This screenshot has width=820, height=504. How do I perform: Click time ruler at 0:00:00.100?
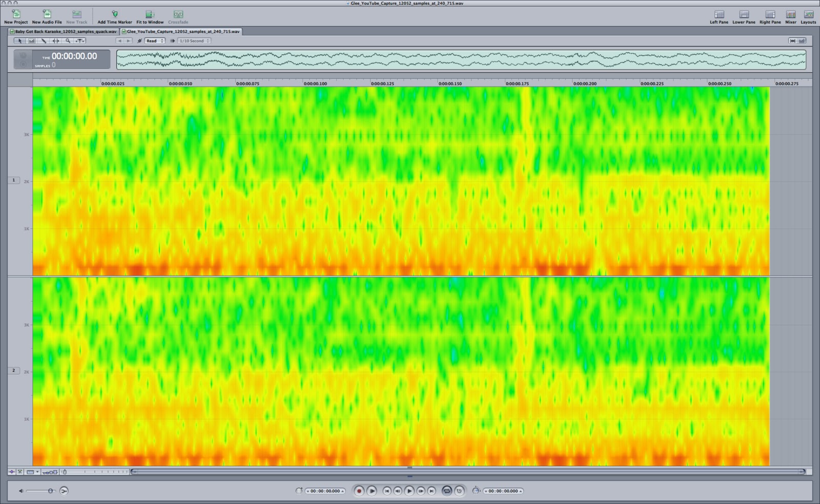tap(315, 83)
